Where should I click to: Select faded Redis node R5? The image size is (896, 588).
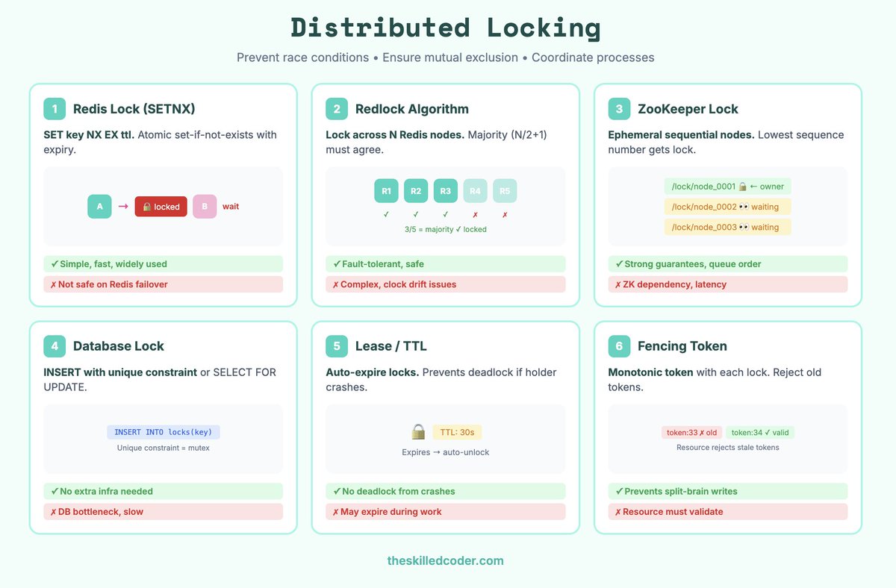coord(505,191)
